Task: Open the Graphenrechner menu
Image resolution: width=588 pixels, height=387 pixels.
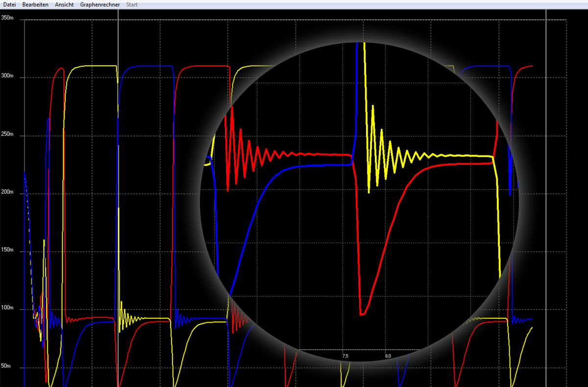Action: [100, 4]
